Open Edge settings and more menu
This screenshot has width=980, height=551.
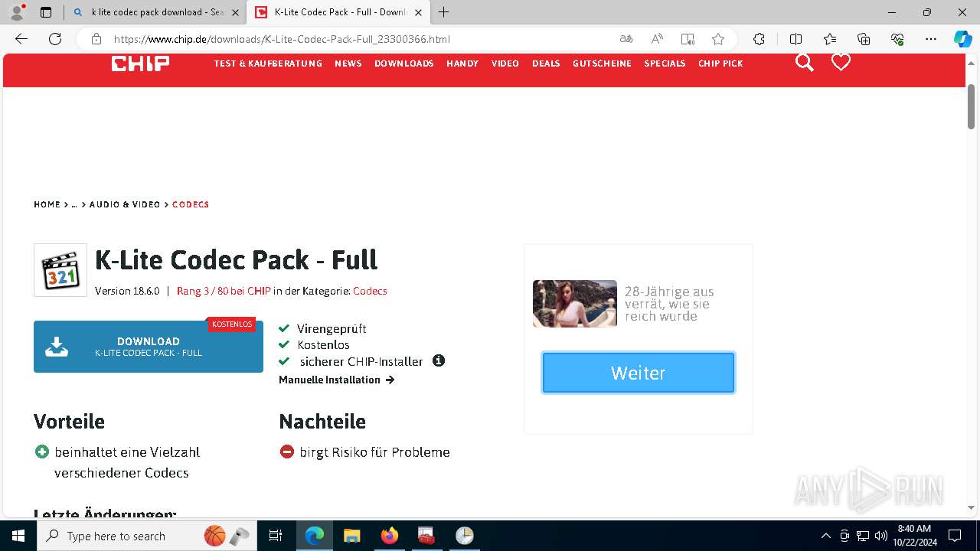pyautogui.click(x=931, y=39)
